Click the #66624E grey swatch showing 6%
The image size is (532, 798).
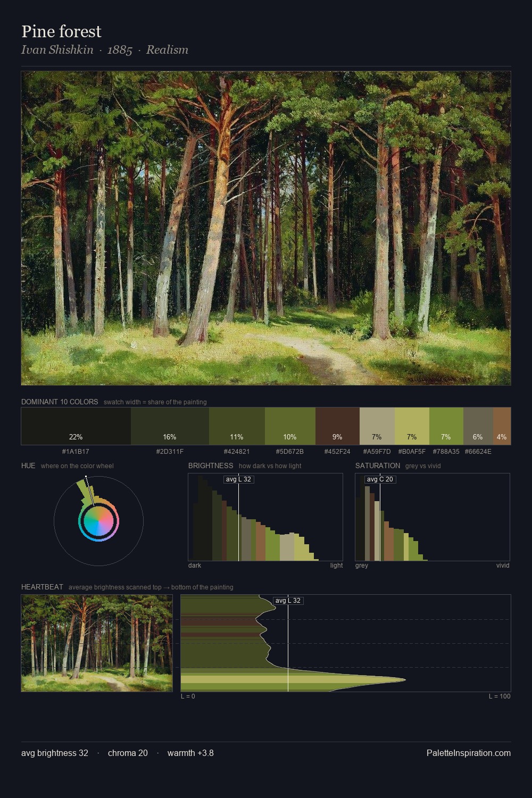(478, 426)
